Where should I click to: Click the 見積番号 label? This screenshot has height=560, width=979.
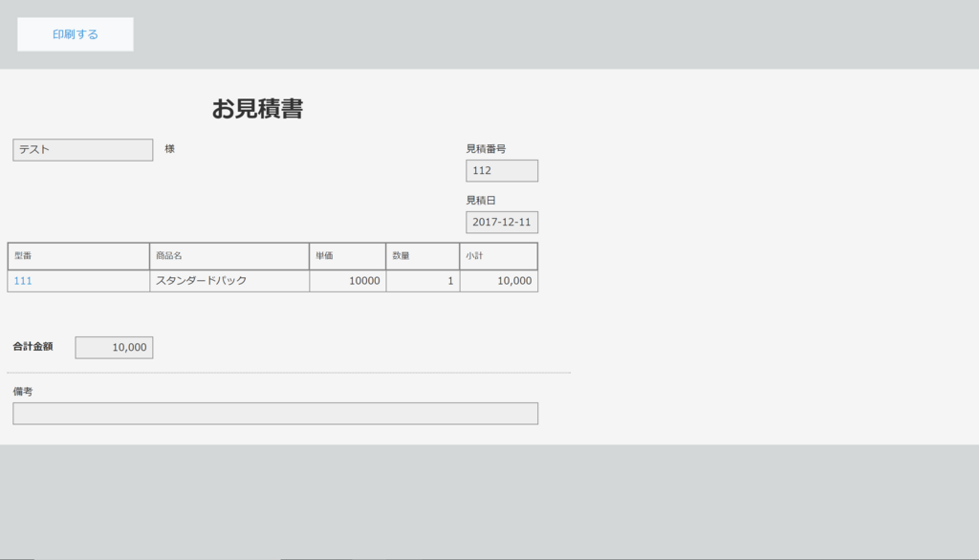(x=486, y=148)
